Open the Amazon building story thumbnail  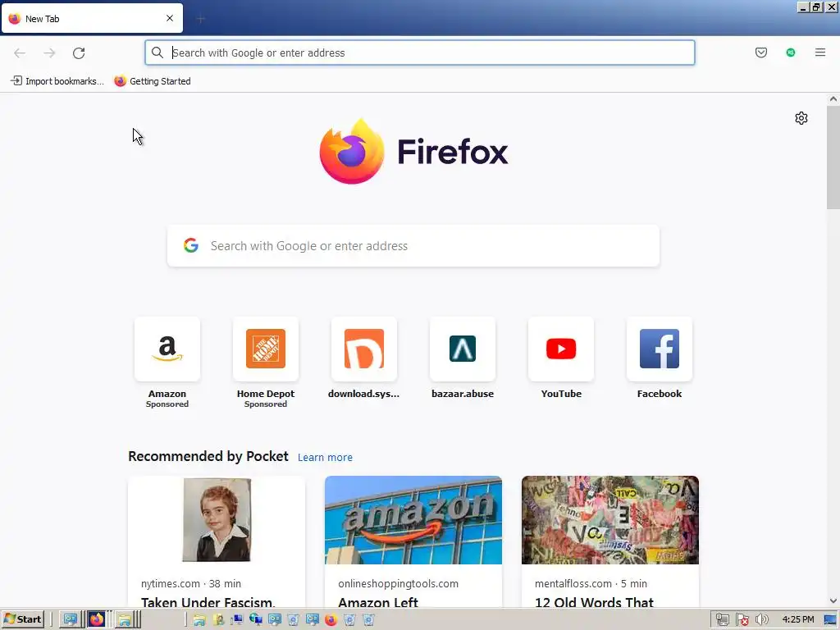point(413,519)
